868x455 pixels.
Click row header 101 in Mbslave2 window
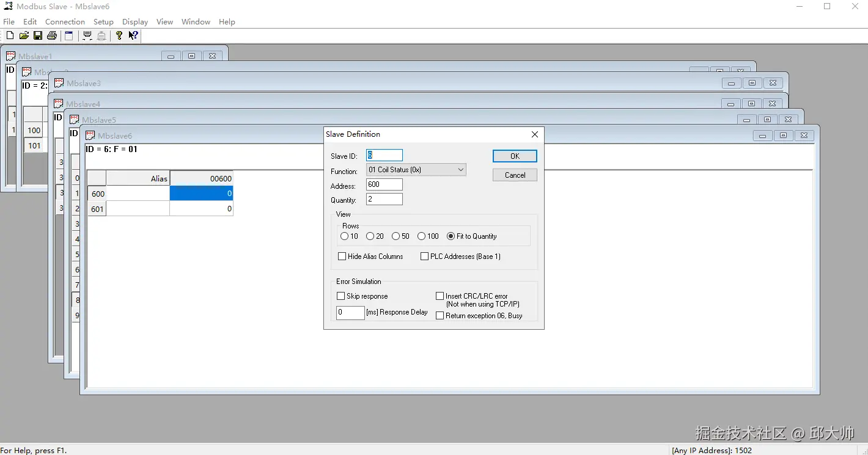coord(34,145)
